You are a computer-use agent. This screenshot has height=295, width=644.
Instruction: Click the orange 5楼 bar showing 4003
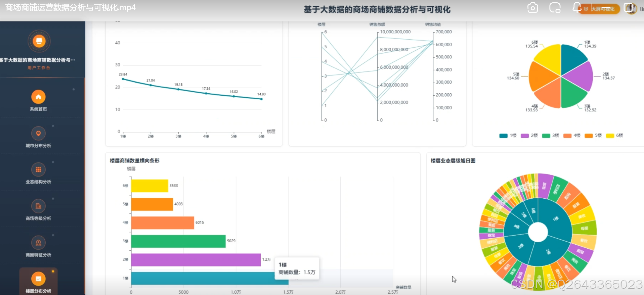click(x=152, y=204)
